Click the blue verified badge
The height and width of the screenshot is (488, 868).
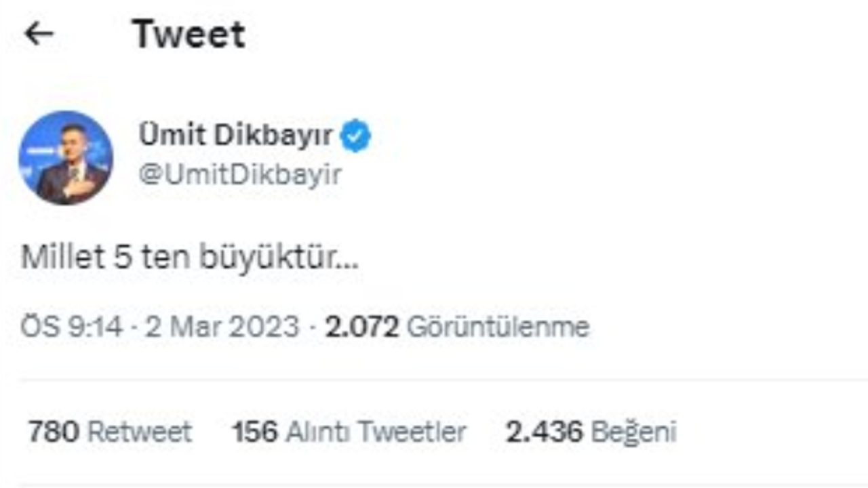pyautogui.click(x=355, y=136)
